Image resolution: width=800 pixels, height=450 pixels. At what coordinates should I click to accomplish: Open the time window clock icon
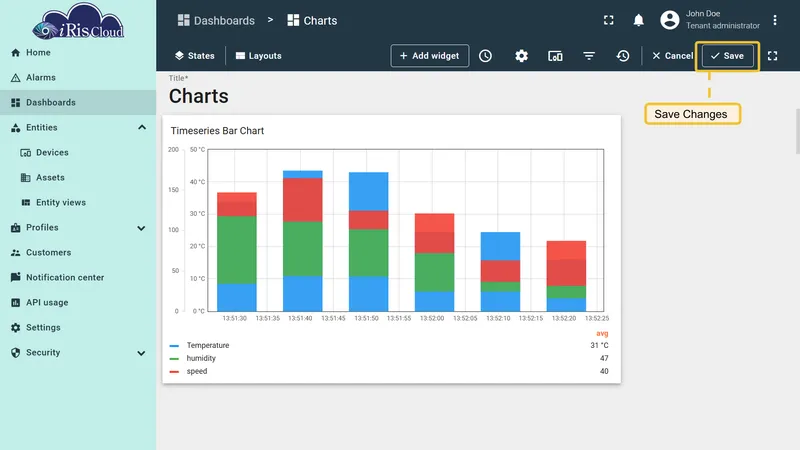coord(485,56)
